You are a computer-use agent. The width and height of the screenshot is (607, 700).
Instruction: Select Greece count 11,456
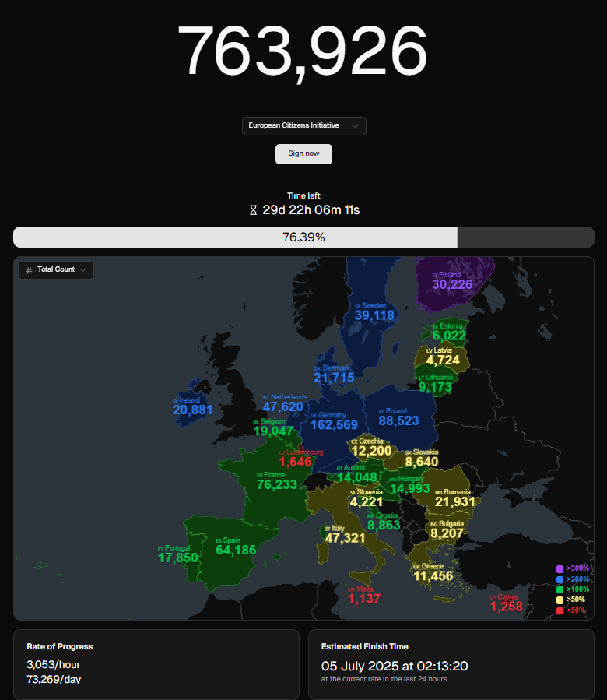(x=433, y=576)
